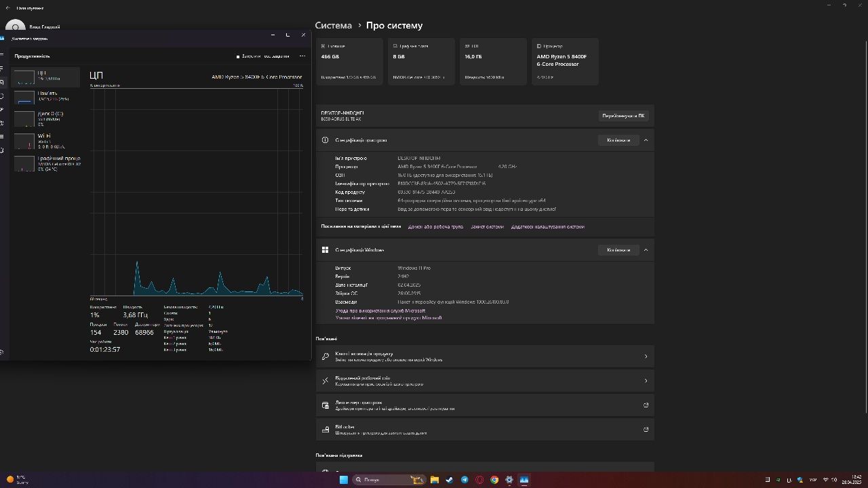868x488 pixels.
Task: Open File Explorer from the taskbar
Action: (435, 480)
